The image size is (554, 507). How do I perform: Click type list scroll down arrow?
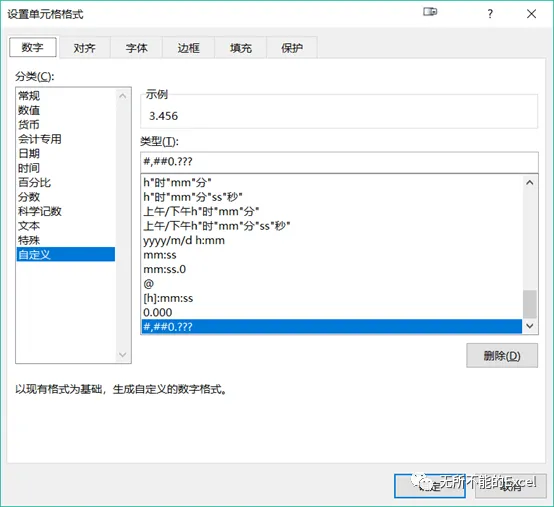tap(530, 326)
